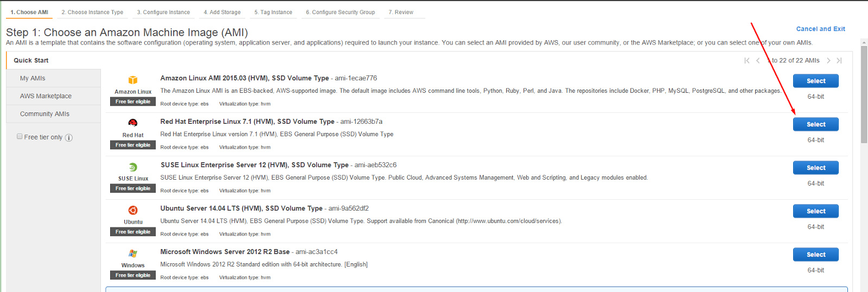
Task: Click the Free tier eligible badge under Windows
Action: 133,275
